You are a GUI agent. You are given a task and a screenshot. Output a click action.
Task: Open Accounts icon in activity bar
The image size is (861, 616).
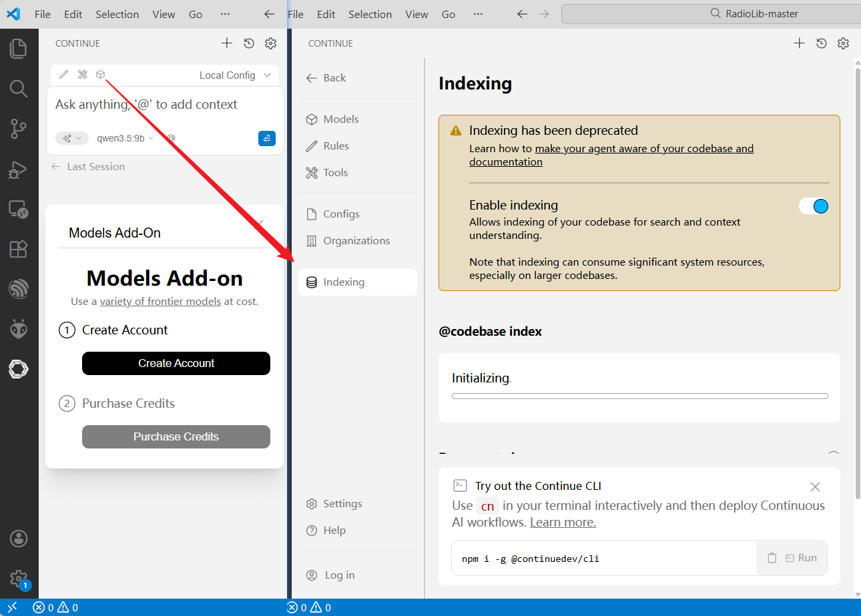[x=19, y=539]
